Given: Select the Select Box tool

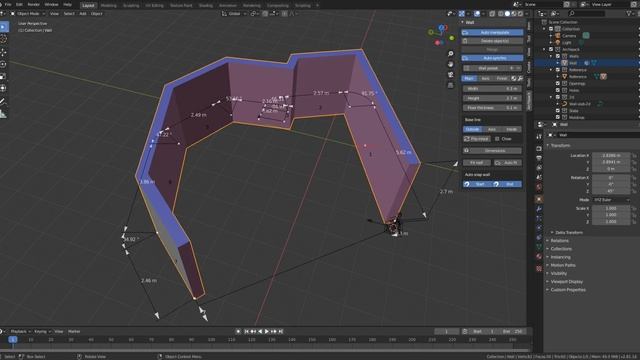Looking at the screenshot, I should click(x=3, y=27).
